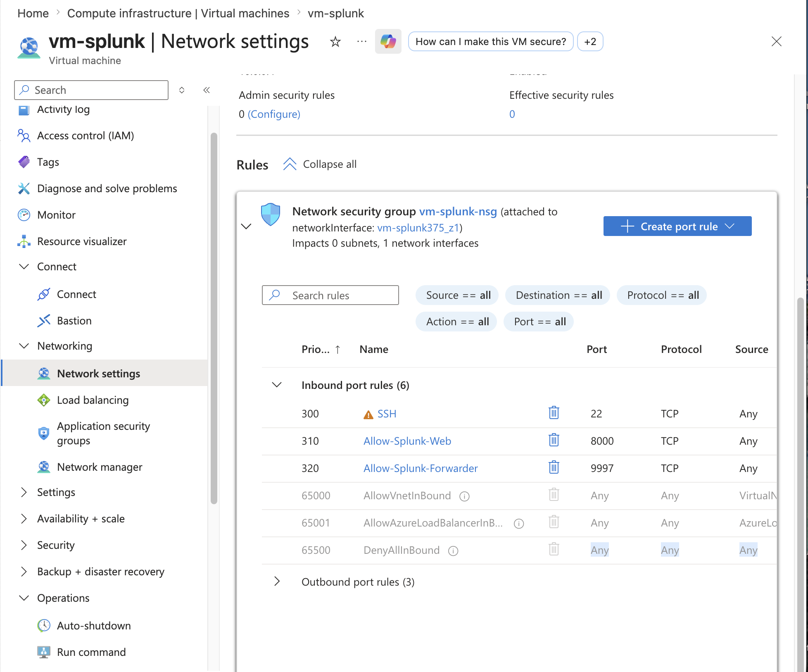Expand Backup + disaster recovery group
Screen dimensions: 808x672
click(24, 572)
